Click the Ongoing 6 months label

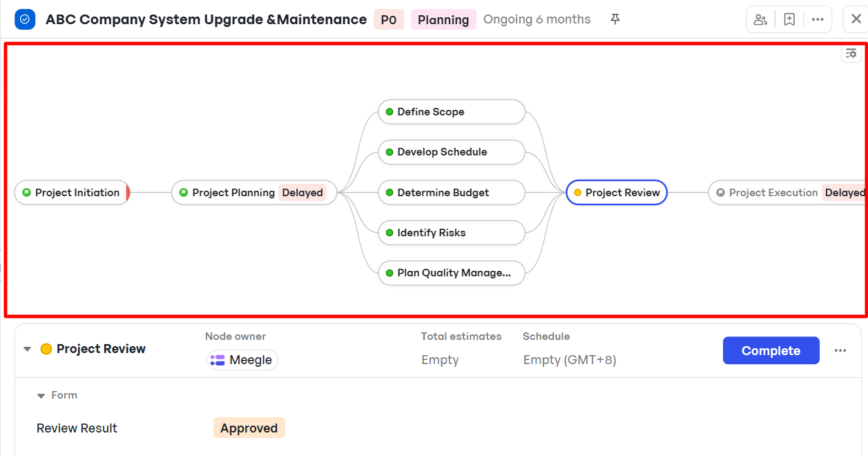(x=537, y=19)
